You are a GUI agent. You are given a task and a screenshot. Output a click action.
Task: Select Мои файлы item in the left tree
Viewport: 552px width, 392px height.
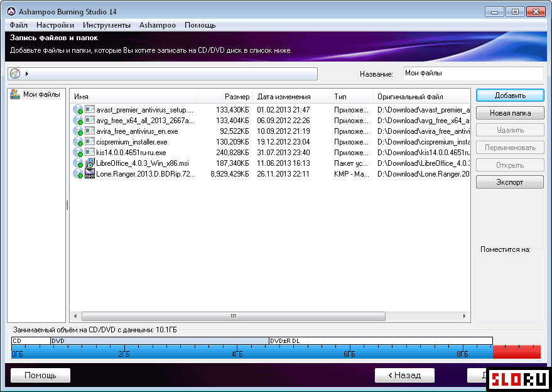pos(41,94)
